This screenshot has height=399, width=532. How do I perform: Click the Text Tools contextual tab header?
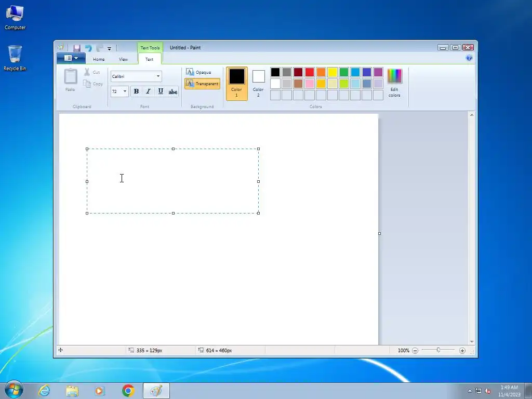(x=150, y=48)
